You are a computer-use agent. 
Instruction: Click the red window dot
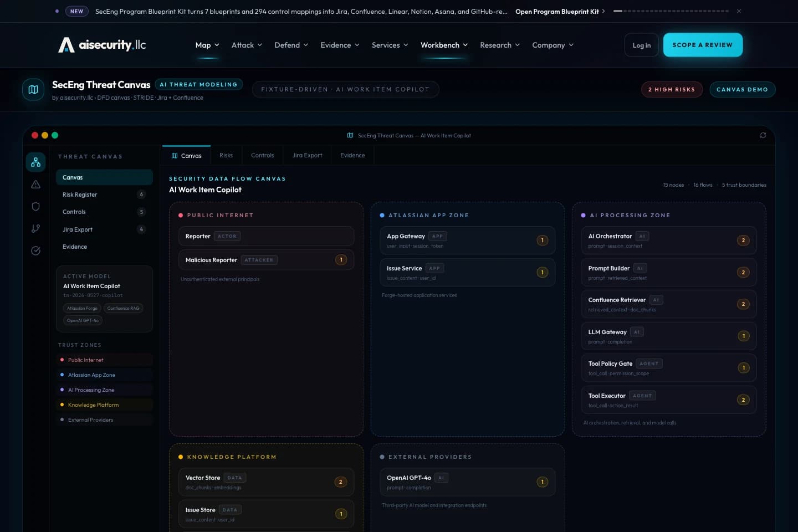click(35, 135)
